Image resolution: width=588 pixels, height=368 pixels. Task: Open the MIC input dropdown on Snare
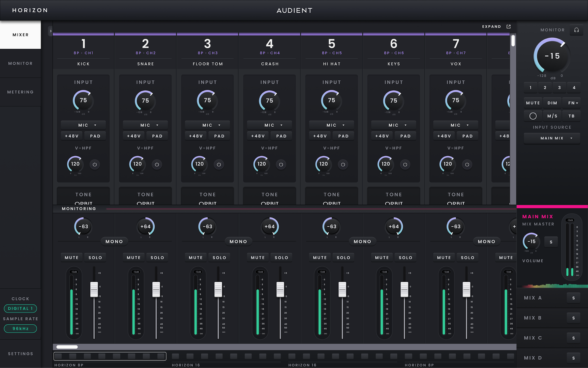tap(145, 125)
